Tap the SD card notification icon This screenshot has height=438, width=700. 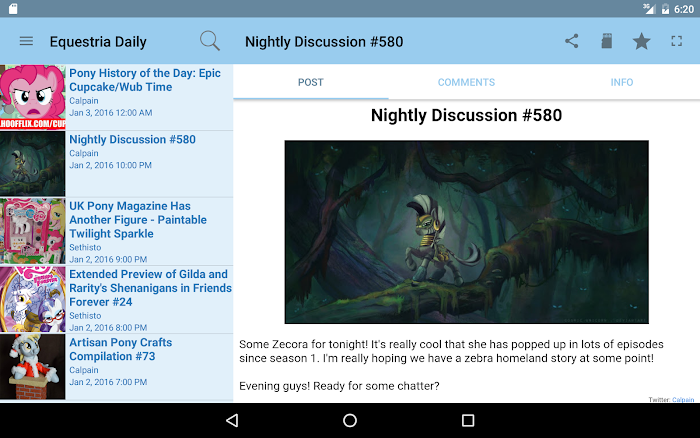click(13, 9)
